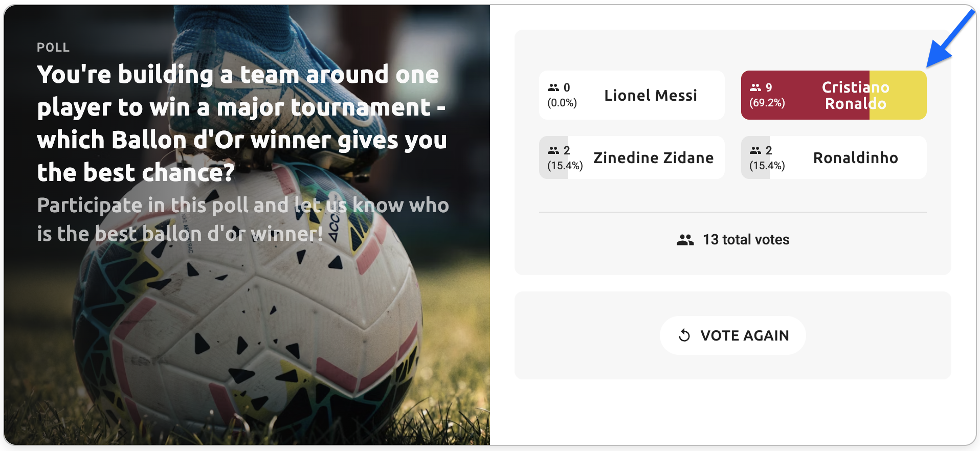Viewport: 980px width, 451px height.
Task: Click the poll question headline text
Action: [241, 123]
